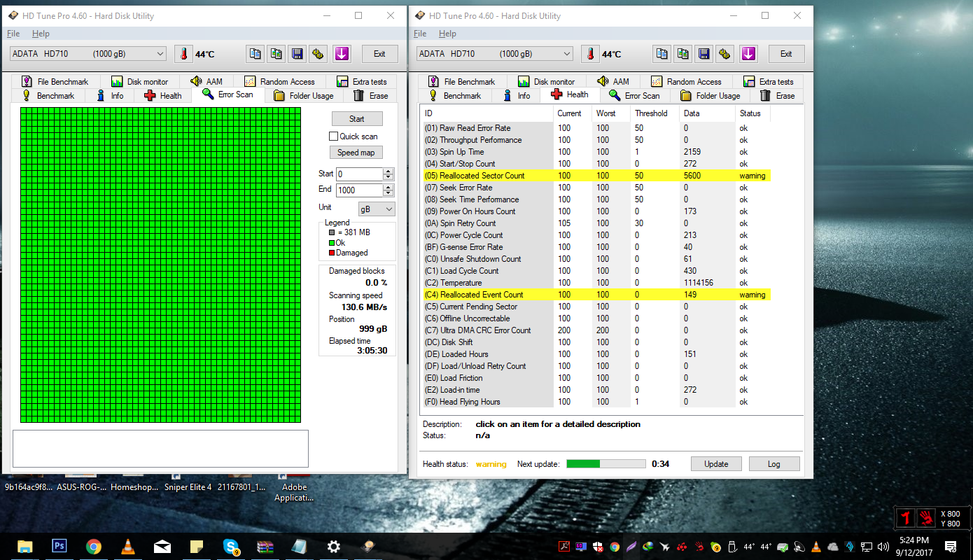Viewport: 973px width, 560px height.
Task: Switch to Health tab in left window
Action: [162, 96]
